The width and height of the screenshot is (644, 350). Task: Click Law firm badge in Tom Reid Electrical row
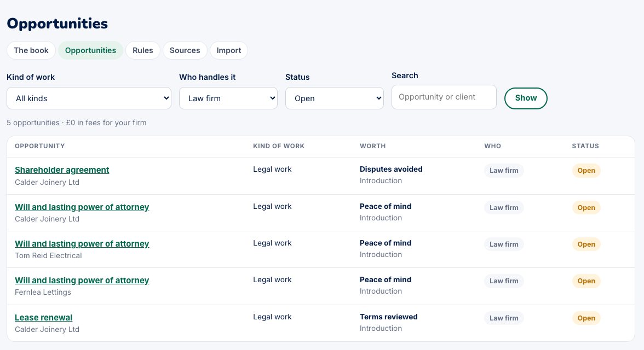pyautogui.click(x=504, y=244)
